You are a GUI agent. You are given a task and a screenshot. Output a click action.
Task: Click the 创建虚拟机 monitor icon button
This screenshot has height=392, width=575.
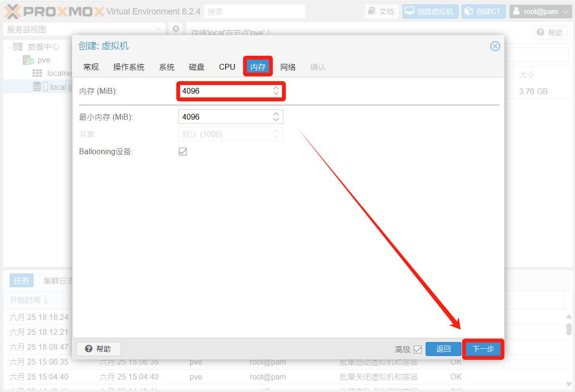pyautogui.click(x=430, y=12)
